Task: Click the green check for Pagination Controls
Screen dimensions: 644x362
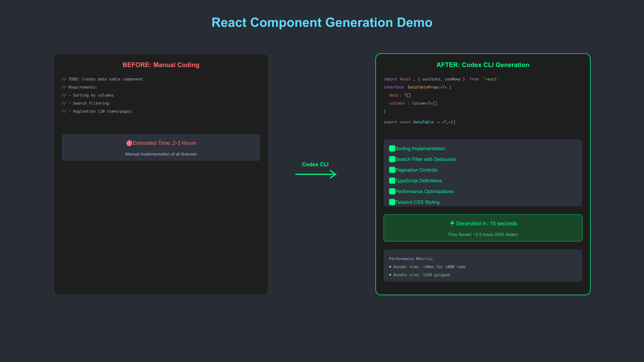Action: (392, 170)
